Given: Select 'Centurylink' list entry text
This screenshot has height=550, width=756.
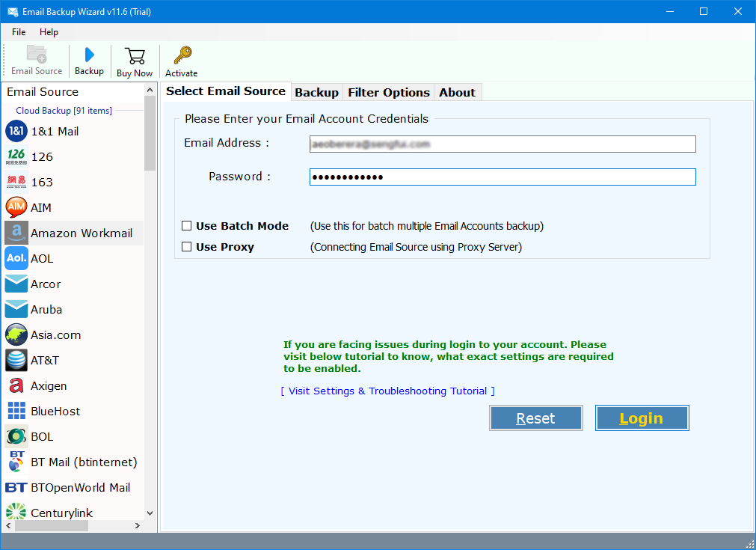Looking at the screenshot, I should pyautogui.click(x=62, y=513).
